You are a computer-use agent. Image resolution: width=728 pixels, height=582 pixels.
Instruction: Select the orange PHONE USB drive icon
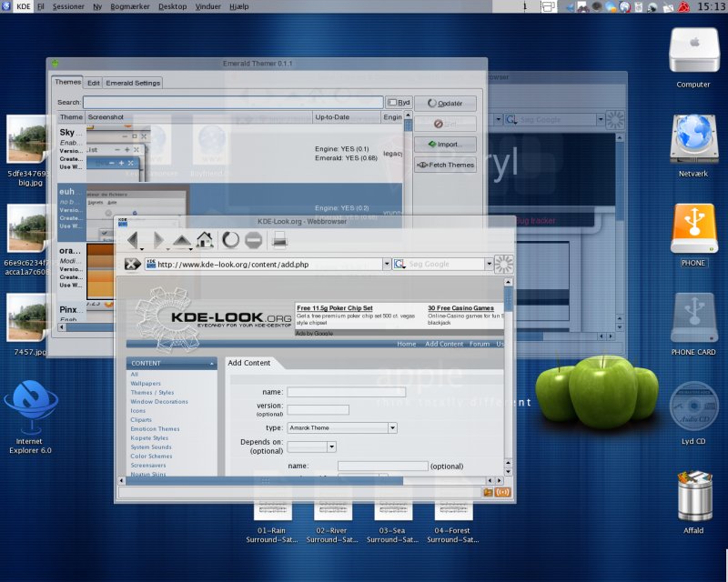(693, 228)
